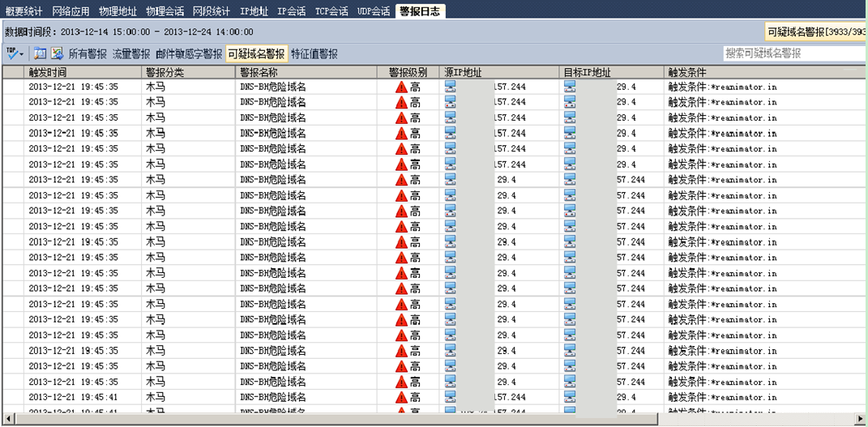Click target IP host icon in fully visible 19:45:41 row
This screenshot has width=868, height=427.
click(570, 396)
